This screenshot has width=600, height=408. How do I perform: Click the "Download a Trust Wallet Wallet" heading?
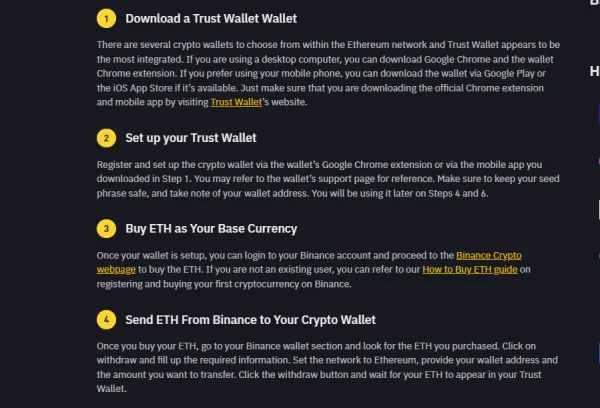pos(211,19)
